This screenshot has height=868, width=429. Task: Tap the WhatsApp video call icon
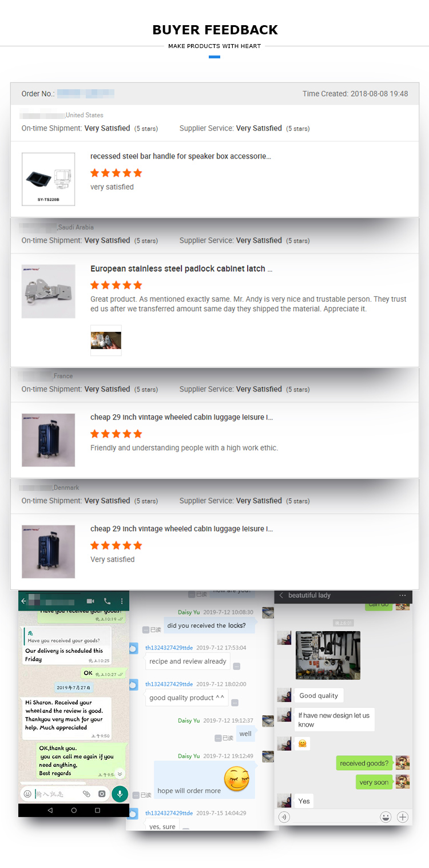coord(90,601)
